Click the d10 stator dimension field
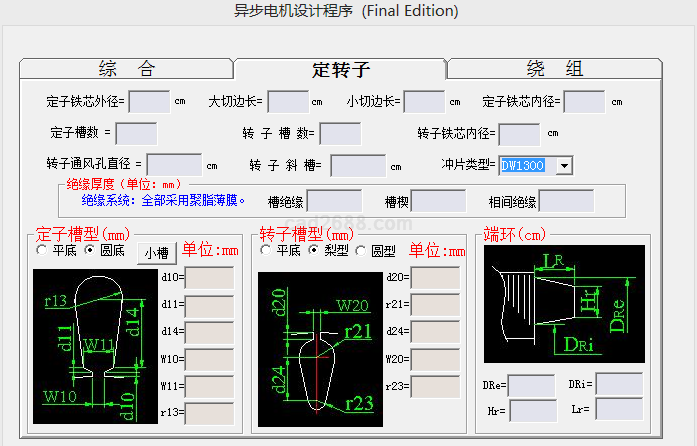The height and width of the screenshot is (446, 697). (208, 277)
